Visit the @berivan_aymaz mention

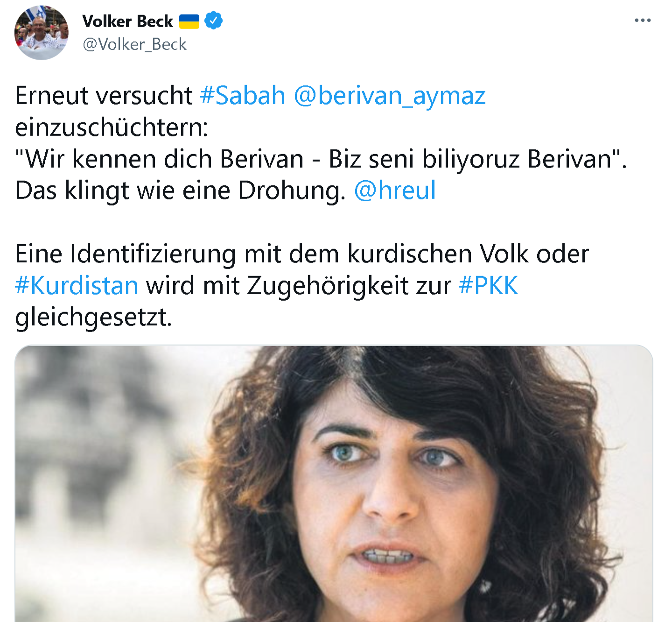390,97
